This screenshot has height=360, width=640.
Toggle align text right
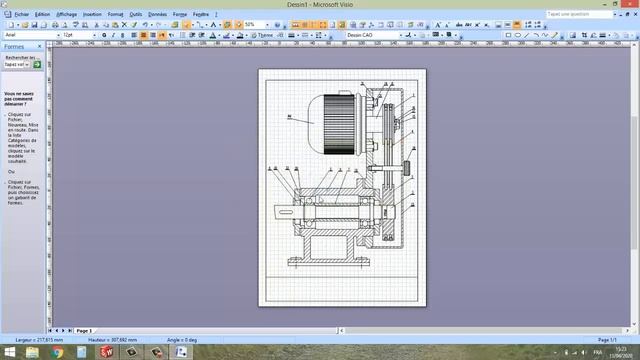pos(153,36)
